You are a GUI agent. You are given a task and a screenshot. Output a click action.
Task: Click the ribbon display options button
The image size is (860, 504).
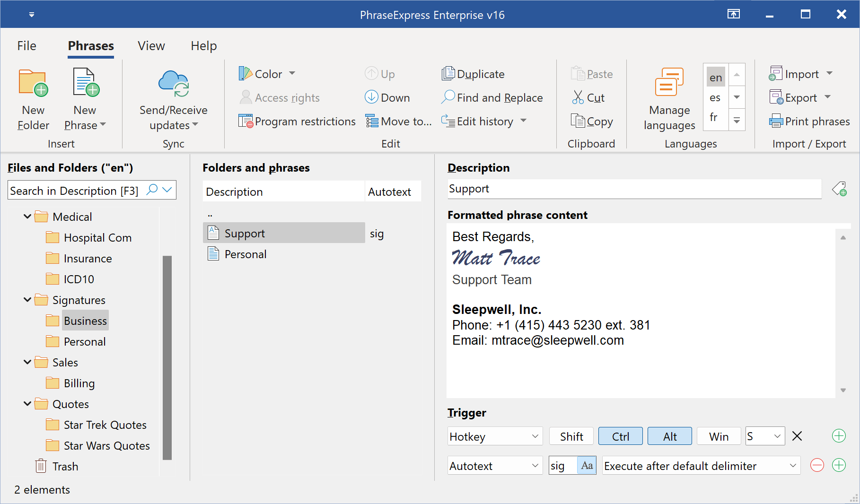click(733, 14)
